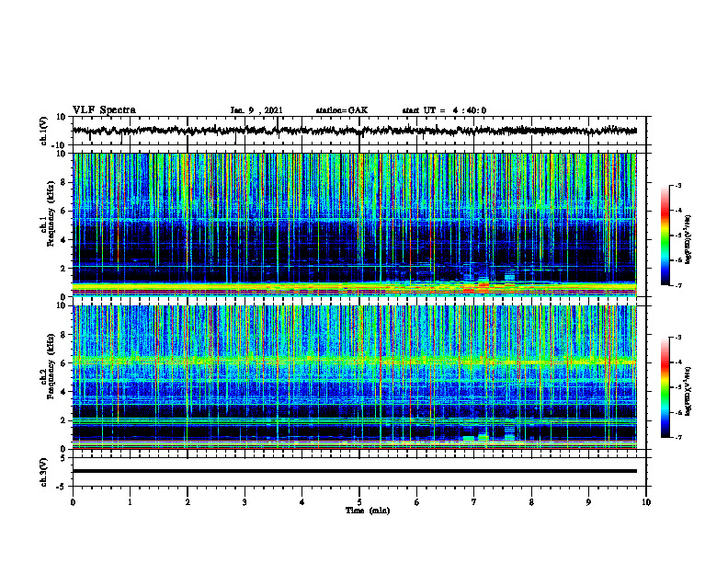Click the 'ch.1(V)' waveform axis label
Image resolution: width=728 pixels, height=563 pixels.
(44, 131)
